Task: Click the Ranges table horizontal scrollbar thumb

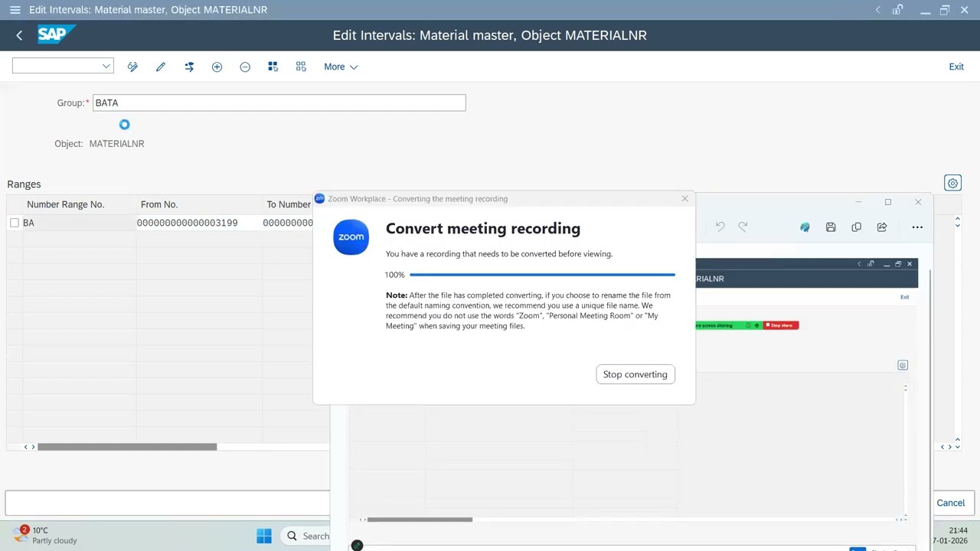Action: click(x=127, y=447)
